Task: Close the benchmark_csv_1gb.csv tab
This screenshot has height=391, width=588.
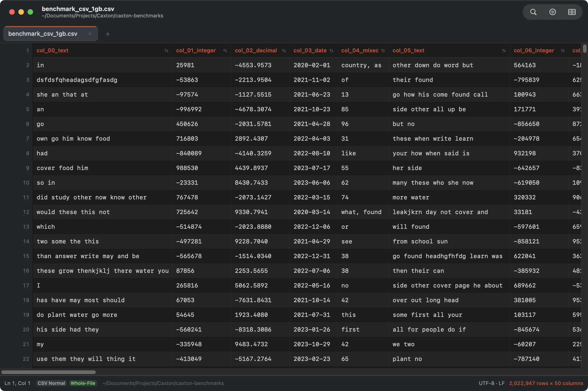Action: pos(90,34)
